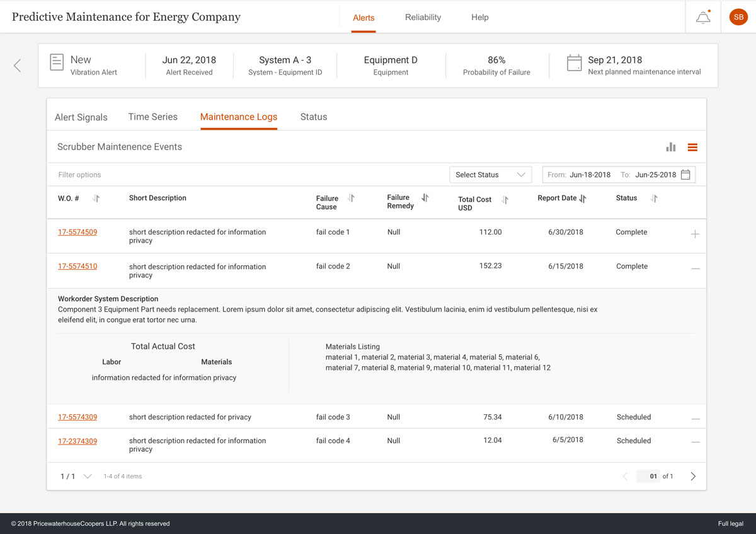Click the report date 6/15/2018
The image size is (756, 534).
566,266
